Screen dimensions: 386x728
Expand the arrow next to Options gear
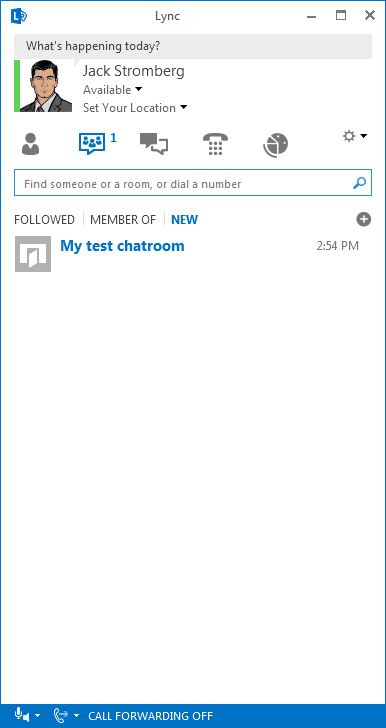[x=363, y=136]
